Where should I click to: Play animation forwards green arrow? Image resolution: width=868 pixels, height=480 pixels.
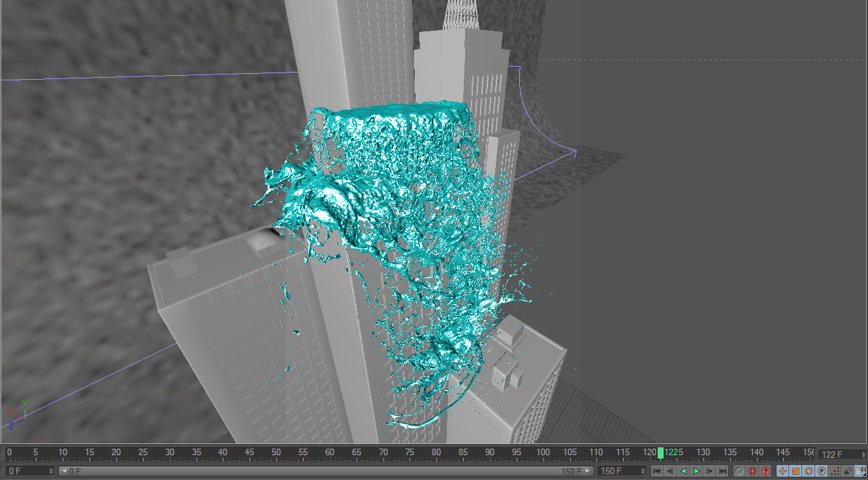[696, 471]
